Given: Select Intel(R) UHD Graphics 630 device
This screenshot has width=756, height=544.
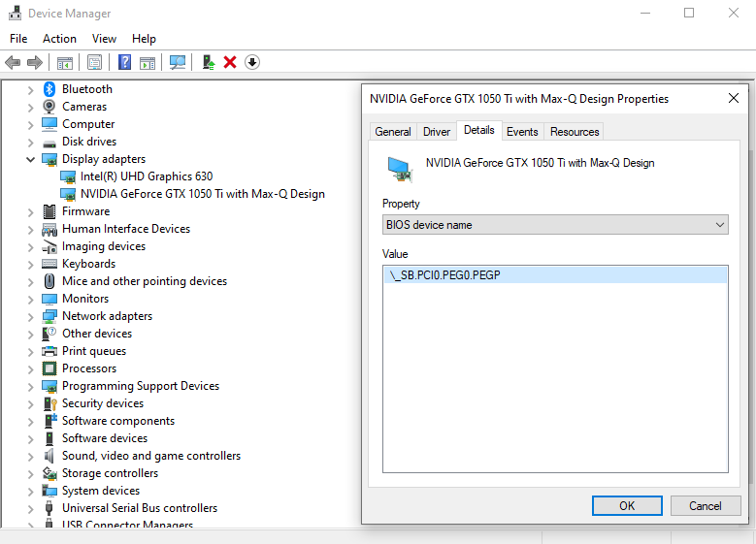Looking at the screenshot, I should (146, 176).
